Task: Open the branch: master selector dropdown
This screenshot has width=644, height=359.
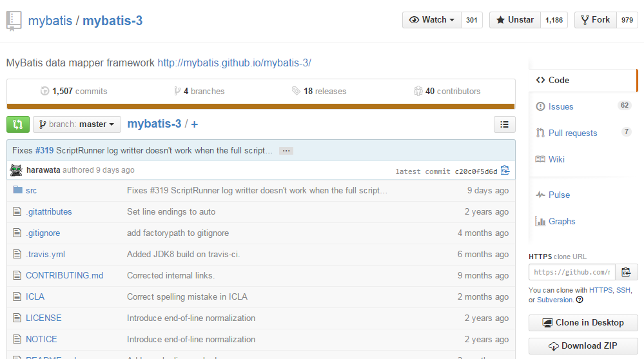Action: (x=77, y=124)
